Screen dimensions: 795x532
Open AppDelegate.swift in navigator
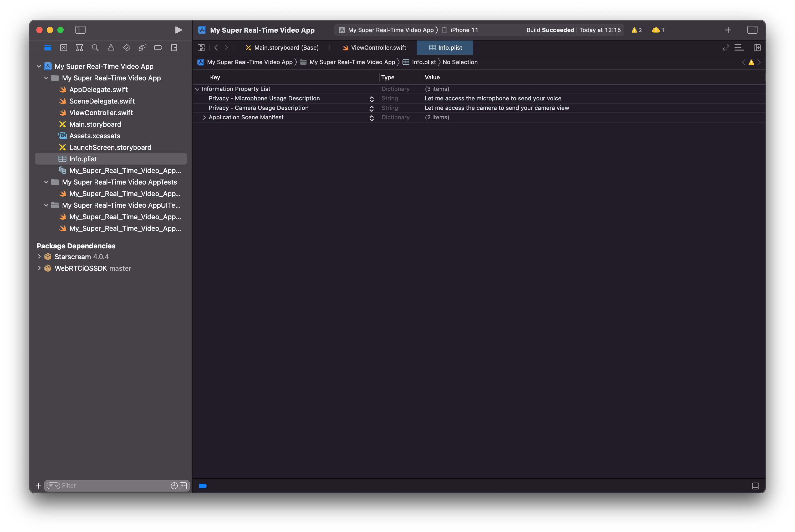coord(98,90)
